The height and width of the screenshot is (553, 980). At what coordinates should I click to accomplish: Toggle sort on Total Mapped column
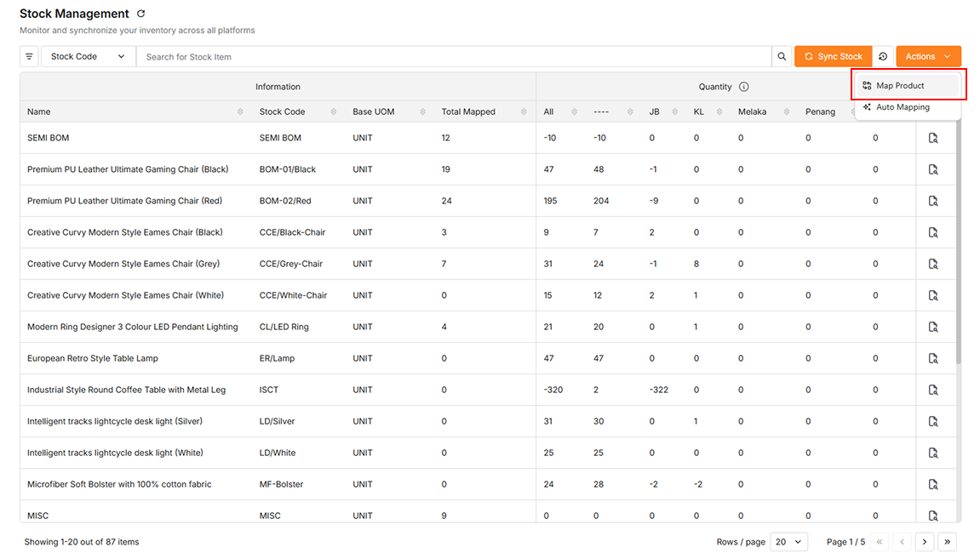523,111
